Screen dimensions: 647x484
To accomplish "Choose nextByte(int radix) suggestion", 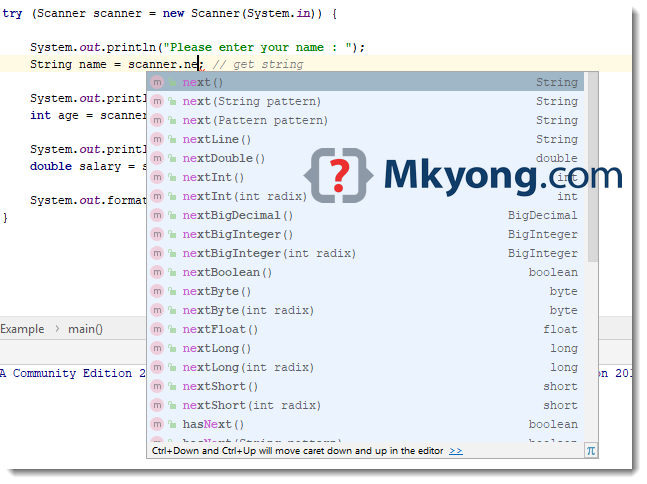I will (x=366, y=310).
